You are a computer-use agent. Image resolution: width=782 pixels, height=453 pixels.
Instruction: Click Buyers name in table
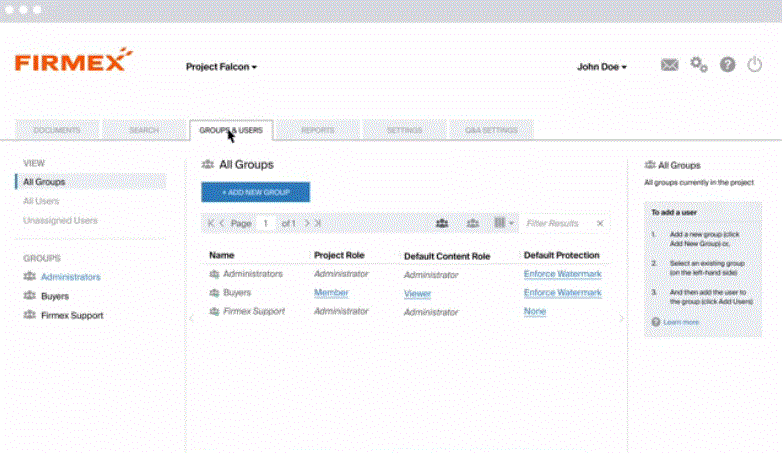click(237, 293)
